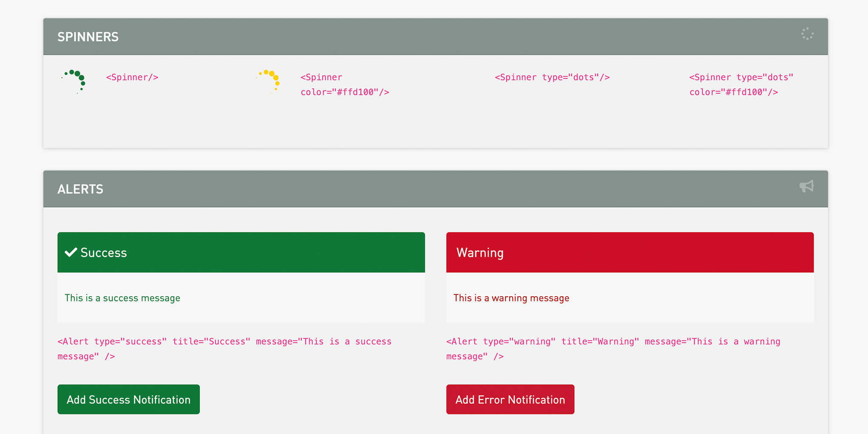Select the Spinner type="dots" color="#ffd100" code snippet
This screenshot has height=434, width=868.
tap(741, 85)
